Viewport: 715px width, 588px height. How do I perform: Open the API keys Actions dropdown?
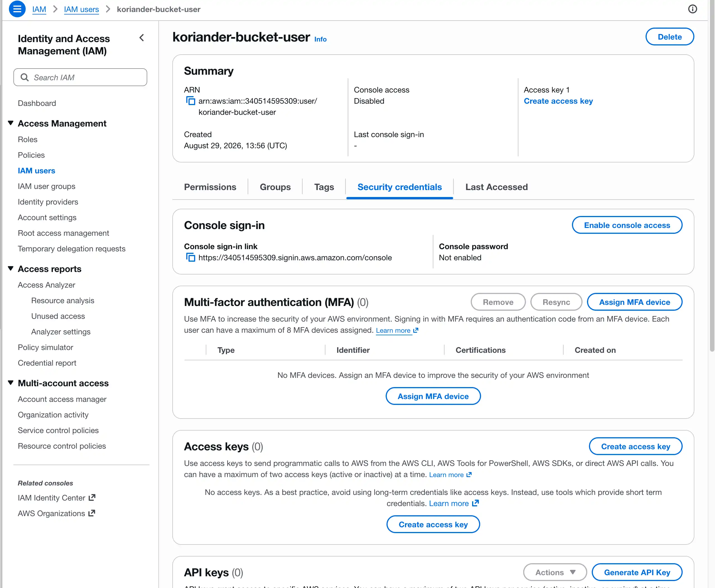coord(555,572)
